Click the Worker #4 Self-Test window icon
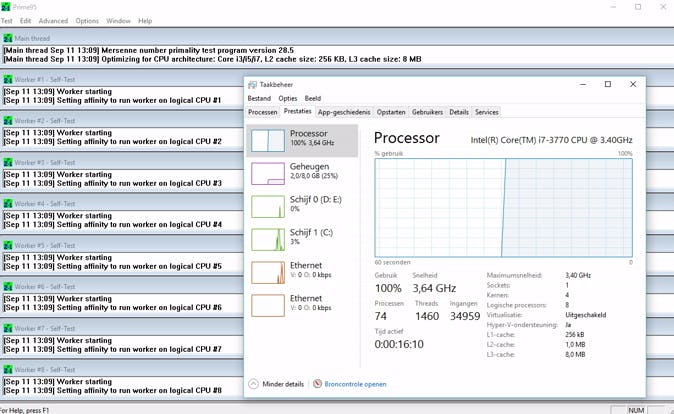674x414 pixels. coord(8,204)
